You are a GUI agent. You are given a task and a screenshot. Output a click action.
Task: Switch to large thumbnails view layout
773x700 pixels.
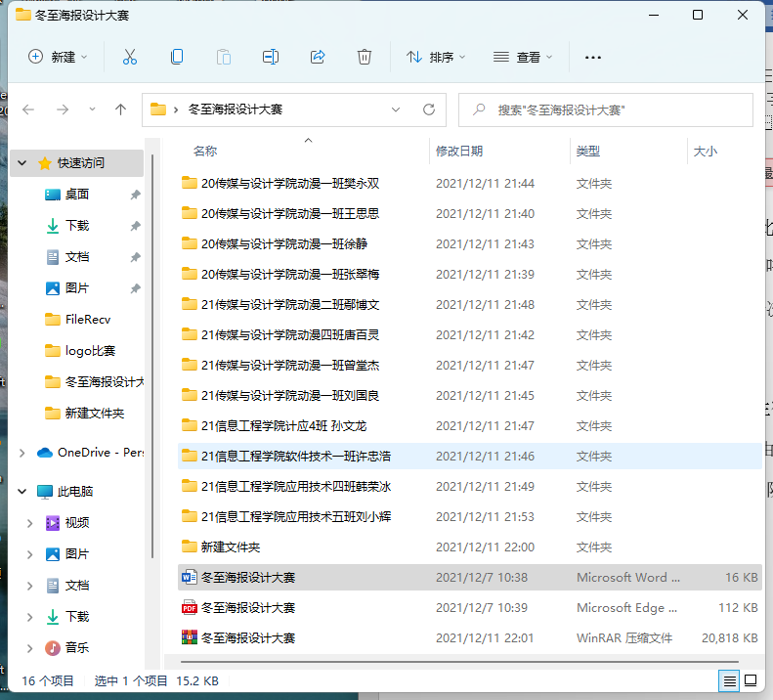tap(751, 680)
